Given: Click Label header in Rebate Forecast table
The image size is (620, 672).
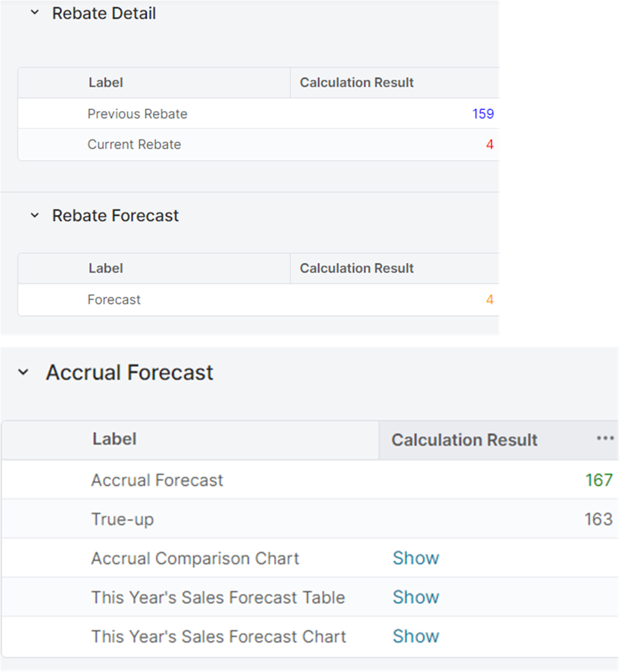Looking at the screenshot, I should pyautogui.click(x=106, y=268).
